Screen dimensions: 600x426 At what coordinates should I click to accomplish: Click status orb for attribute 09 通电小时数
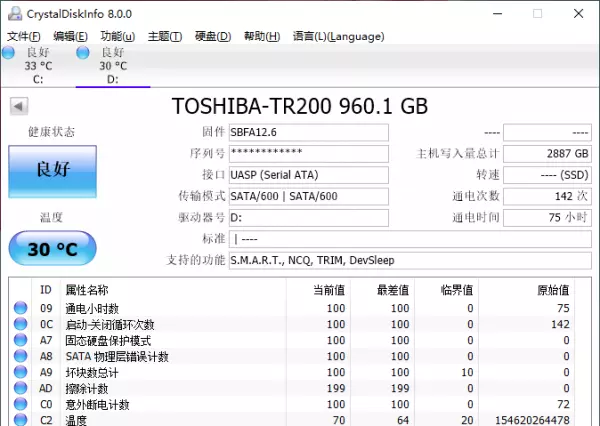21,308
